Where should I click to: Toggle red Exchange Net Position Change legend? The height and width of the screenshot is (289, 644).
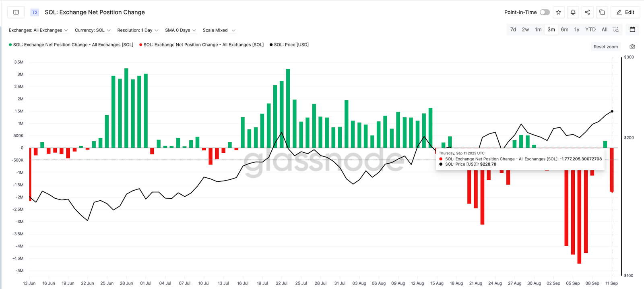[x=201, y=45]
